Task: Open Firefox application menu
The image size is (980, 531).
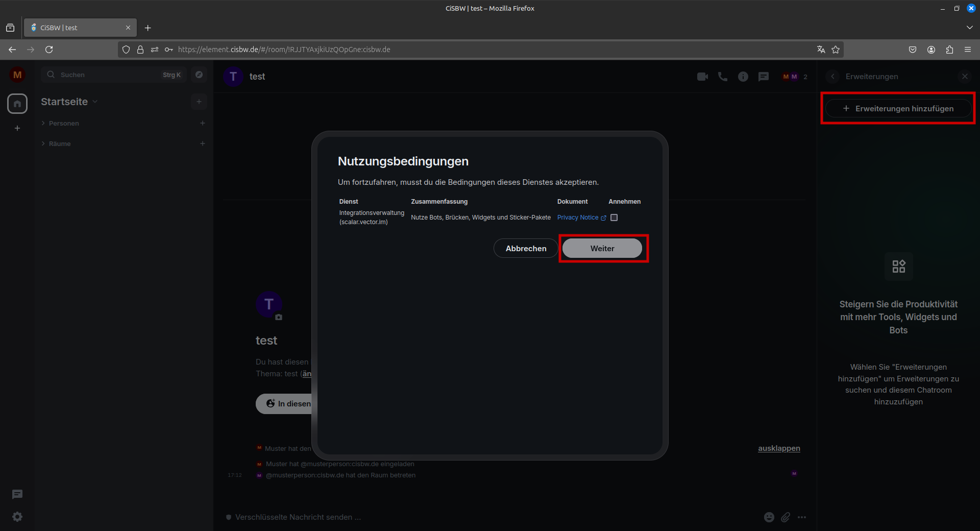Action: [x=968, y=50]
